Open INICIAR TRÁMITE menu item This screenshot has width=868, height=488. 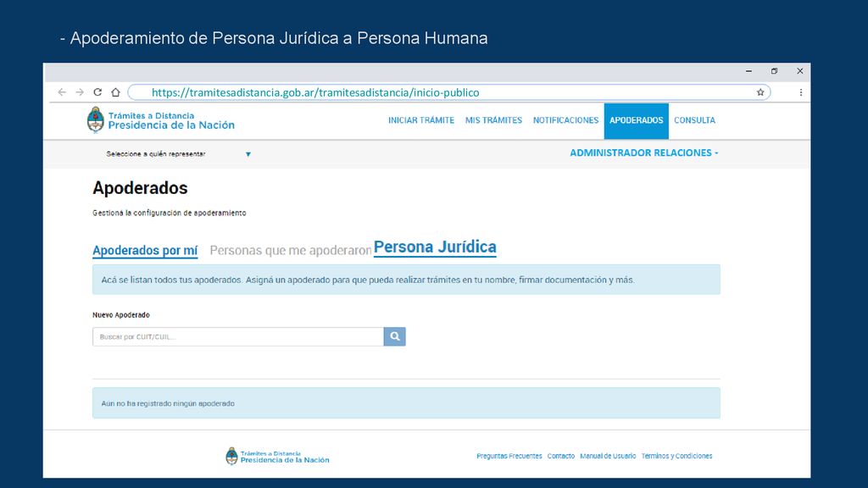(x=421, y=120)
